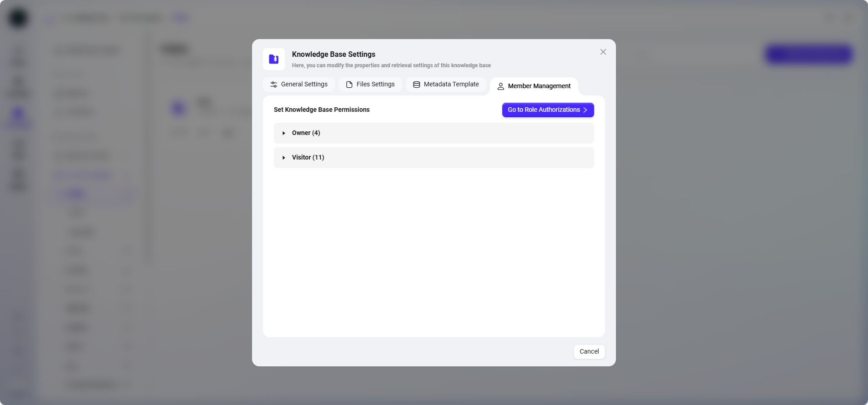This screenshot has width=868, height=405.
Task: Select the Member Management tab
Action: (x=539, y=86)
